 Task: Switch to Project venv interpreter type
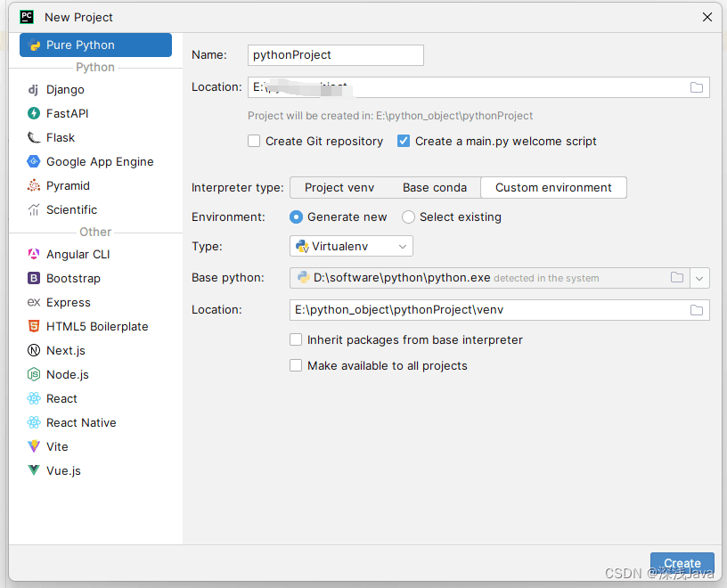tap(339, 187)
